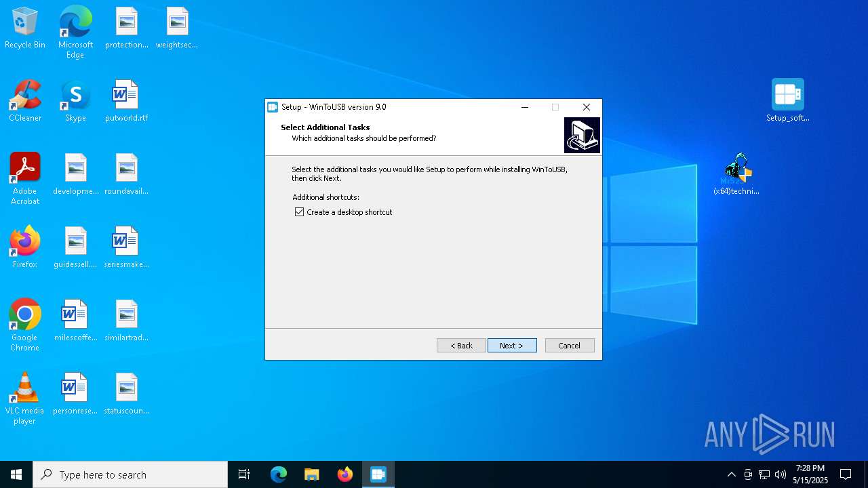This screenshot has height=488, width=868.
Task: Open the notification center
Action: click(846, 474)
